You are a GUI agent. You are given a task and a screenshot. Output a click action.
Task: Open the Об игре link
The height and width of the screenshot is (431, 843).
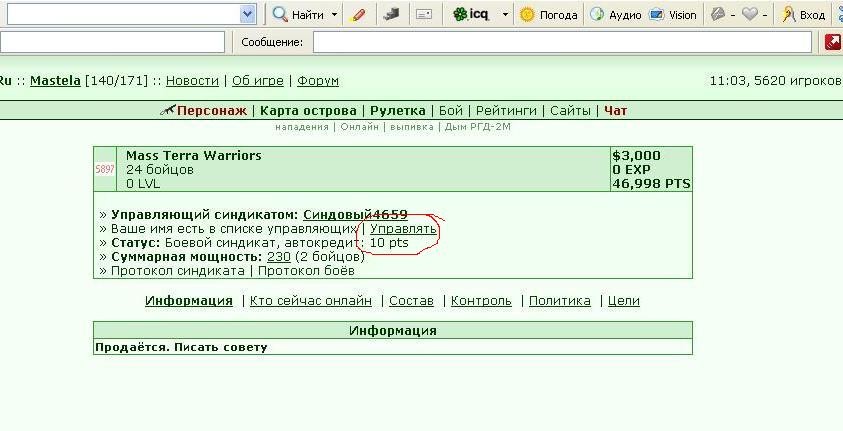pos(258,81)
